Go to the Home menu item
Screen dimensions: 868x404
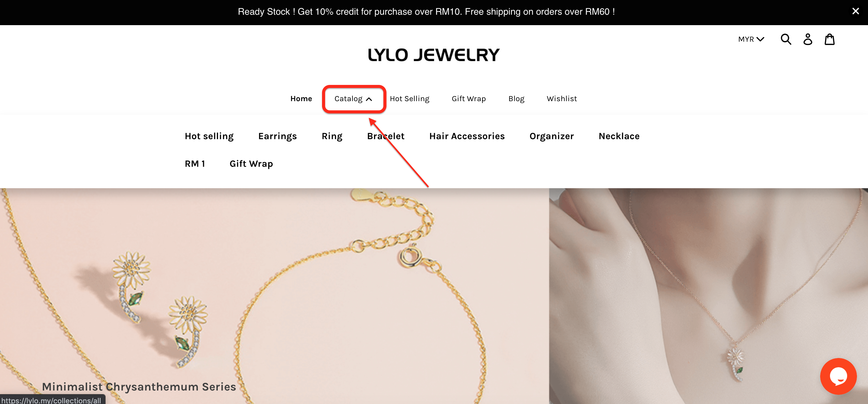(x=301, y=99)
